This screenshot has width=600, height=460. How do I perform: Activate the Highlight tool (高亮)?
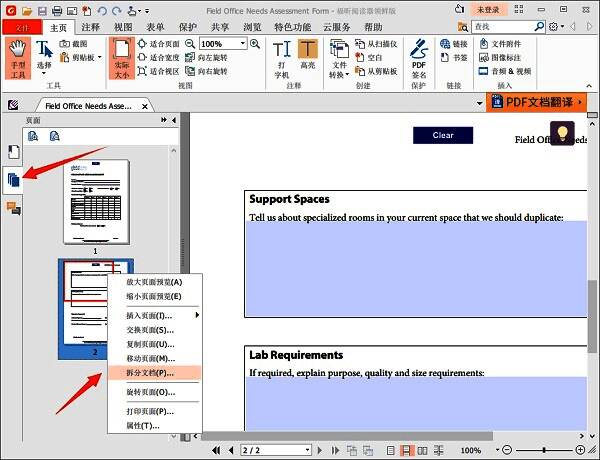(307, 59)
